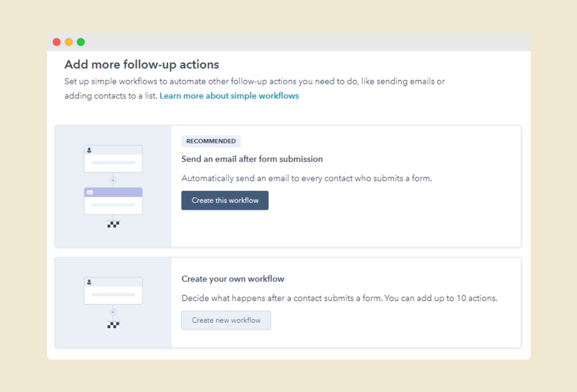Click the Create this workflow button
The height and width of the screenshot is (392, 577).
coord(225,201)
